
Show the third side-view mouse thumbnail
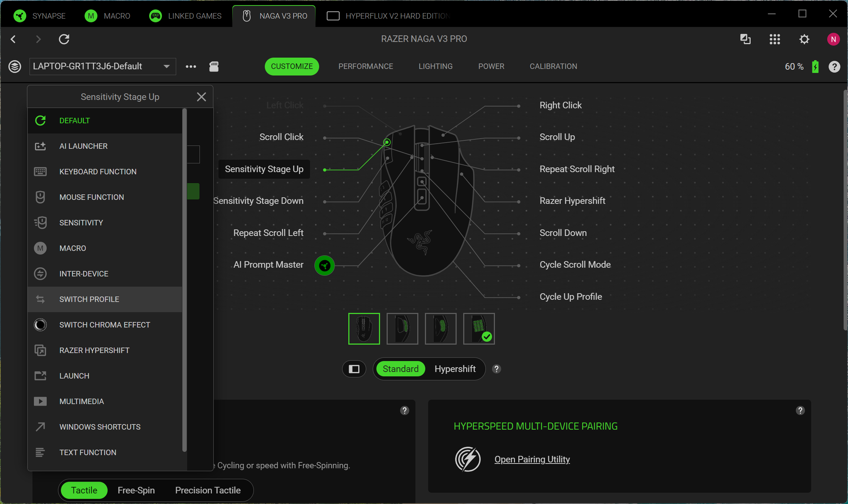(x=441, y=329)
